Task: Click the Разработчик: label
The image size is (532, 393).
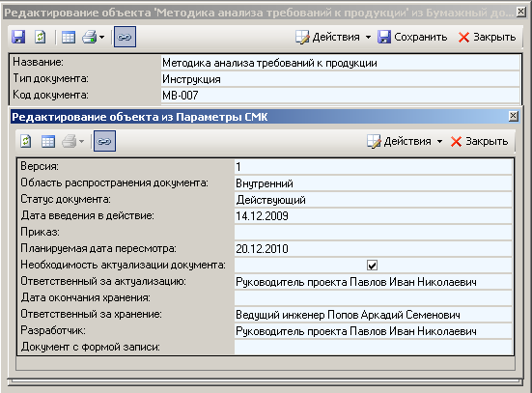Action: pyautogui.click(x=53, y=330)
